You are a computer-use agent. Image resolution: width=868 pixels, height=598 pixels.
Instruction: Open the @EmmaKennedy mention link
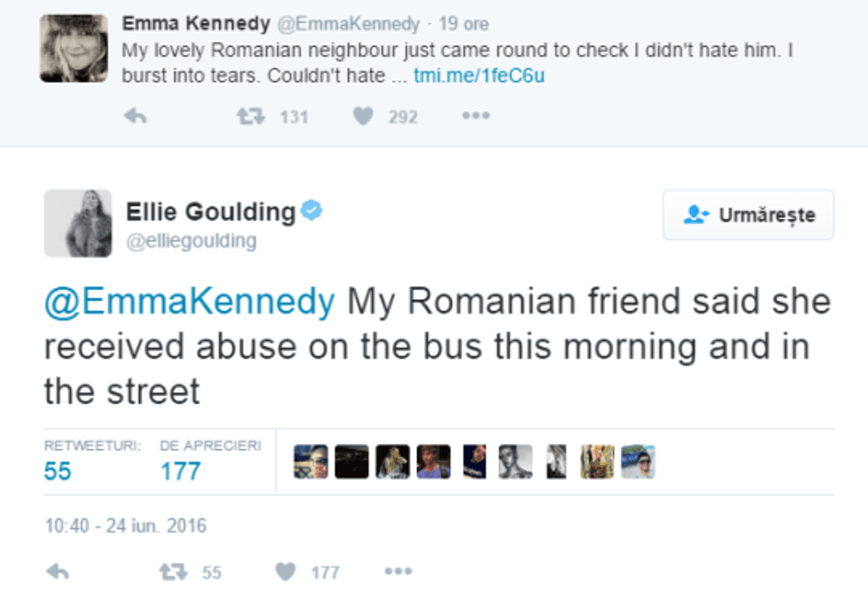(x=190, y=302)
